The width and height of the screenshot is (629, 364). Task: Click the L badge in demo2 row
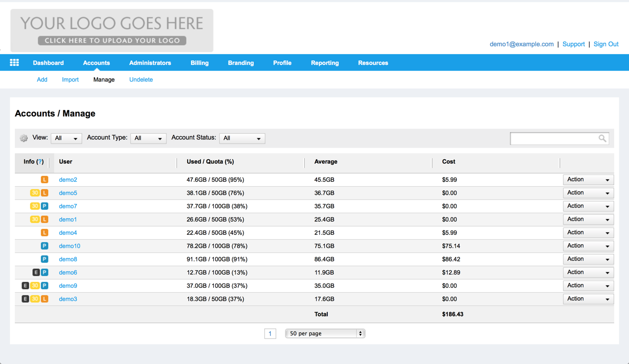pyautogui.click(x=44, y=180)
